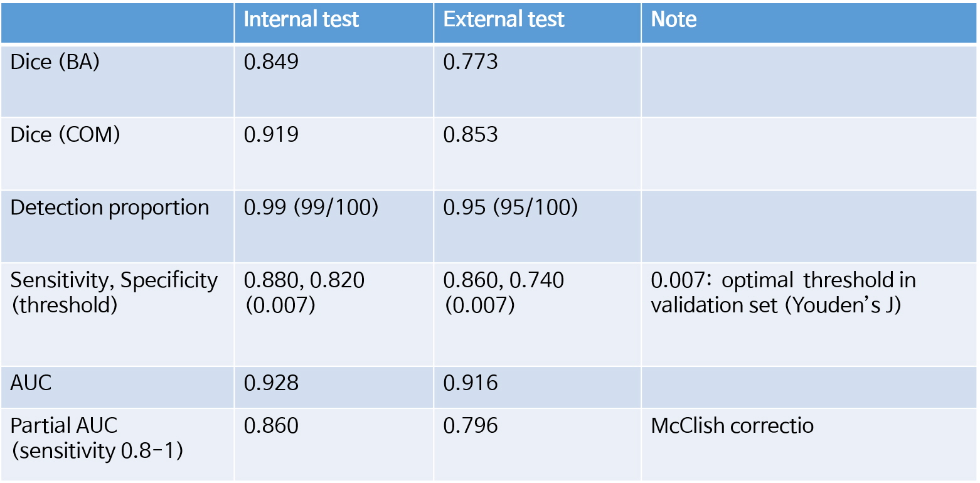Click the 0.928 AUC value
980x483 pixels.
point(271,383)
